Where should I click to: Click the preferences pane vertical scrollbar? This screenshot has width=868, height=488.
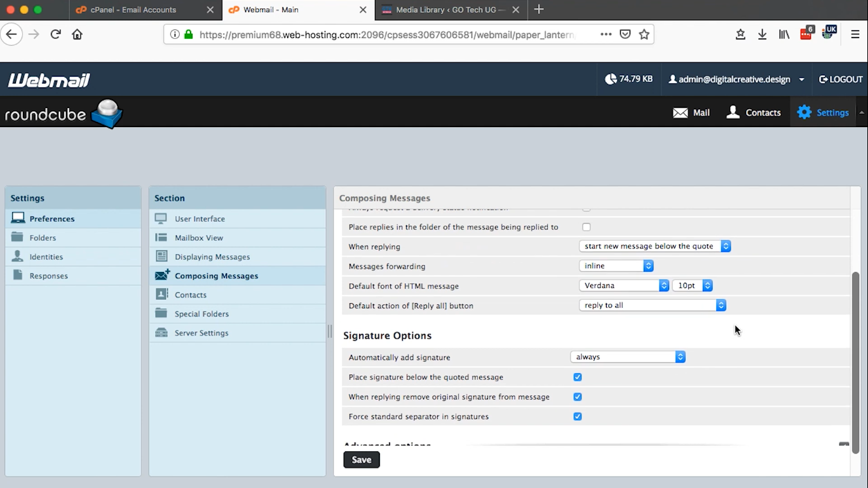pos(855,362)
